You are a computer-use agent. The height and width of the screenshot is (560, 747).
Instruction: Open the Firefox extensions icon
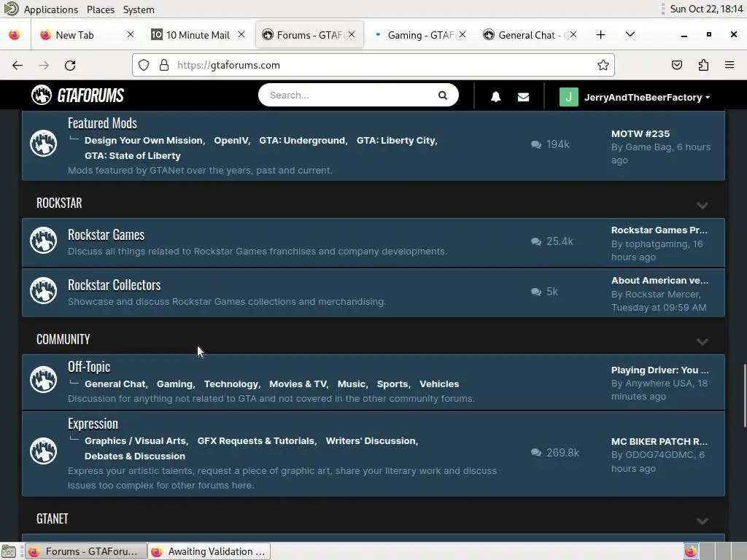[x=703, y=65]
